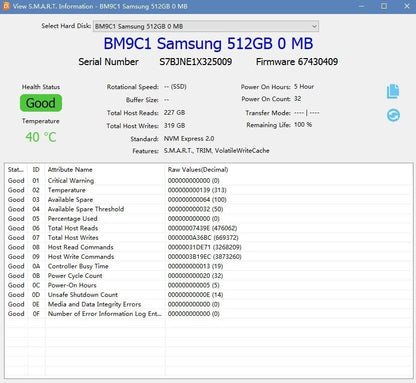Click the app icon in title bar
Screen dimensions: 416x383
tap(6, 6)
